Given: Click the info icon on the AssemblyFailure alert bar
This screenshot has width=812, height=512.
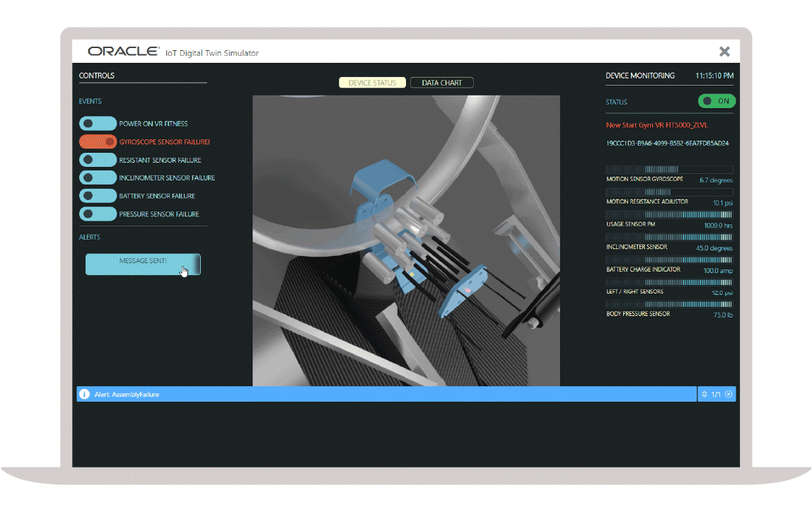Looking at the screenshot, I should 86,394.
